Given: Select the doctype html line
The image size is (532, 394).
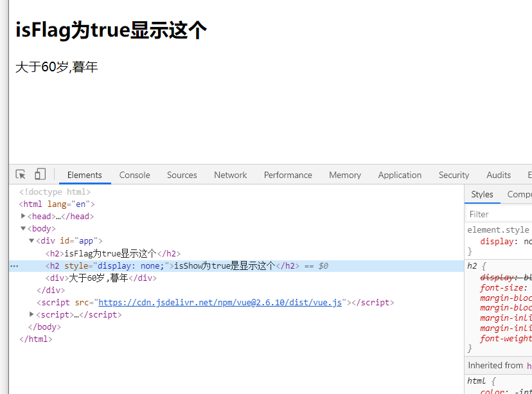Looking at the screenshot, I should [x=55, y=192].
